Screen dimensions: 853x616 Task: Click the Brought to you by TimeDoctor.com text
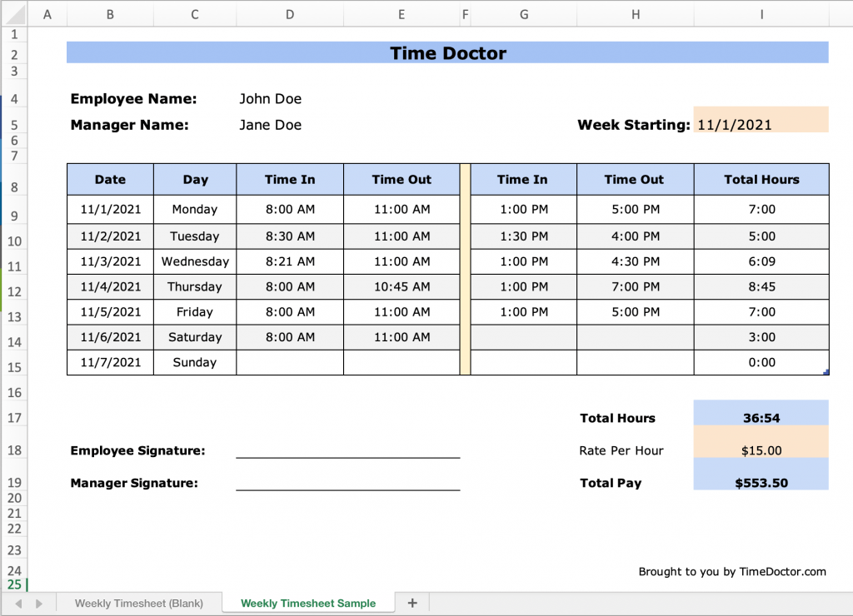(x=732, y=571)
